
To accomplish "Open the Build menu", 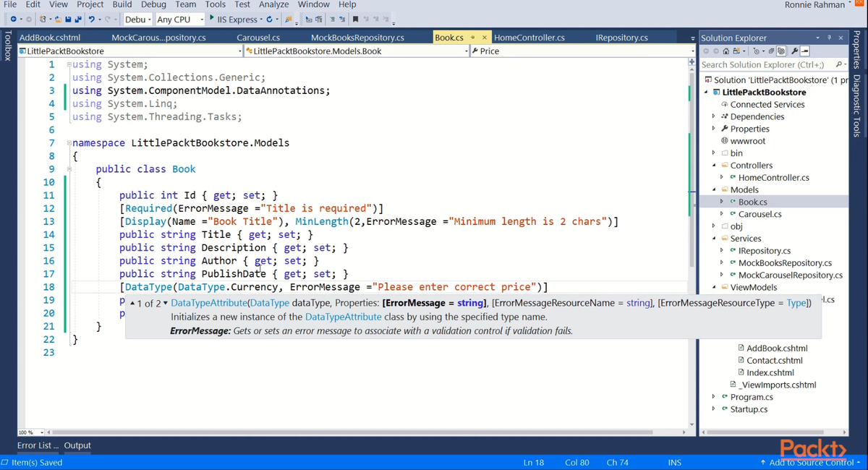I will (x=122, y=4).
